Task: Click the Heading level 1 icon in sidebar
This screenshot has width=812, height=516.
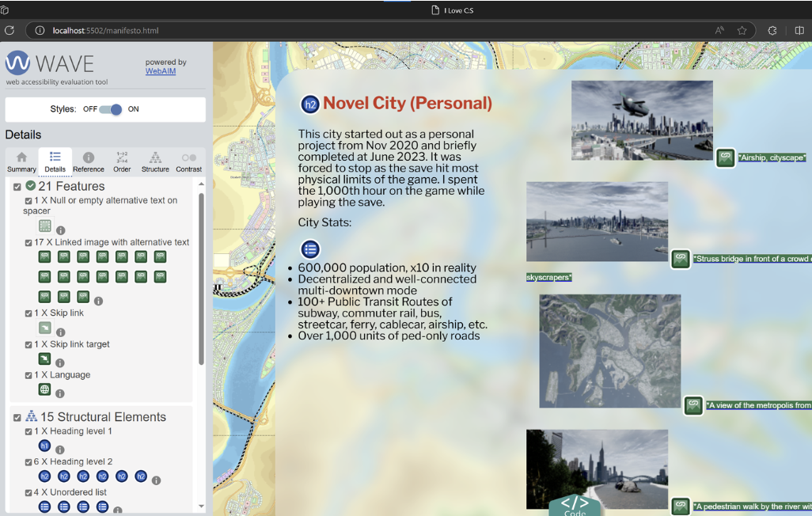Action: (x=45, y=446)
